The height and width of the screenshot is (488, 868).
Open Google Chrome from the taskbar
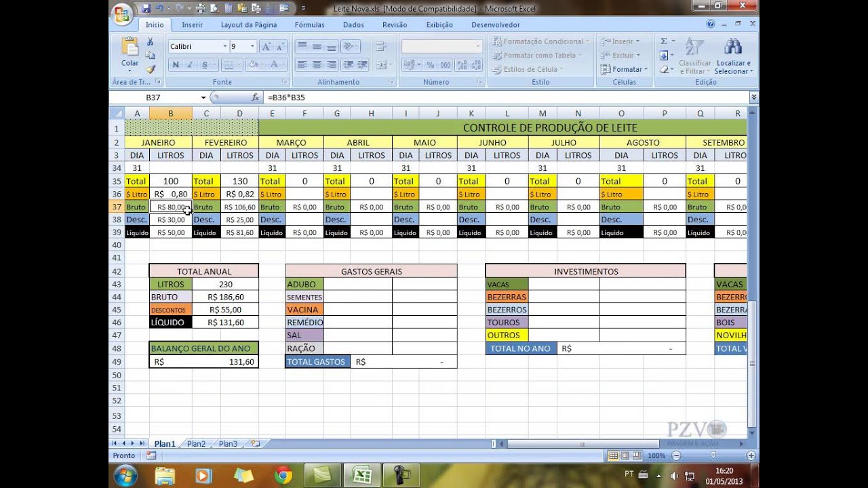(x=283, y=476)
